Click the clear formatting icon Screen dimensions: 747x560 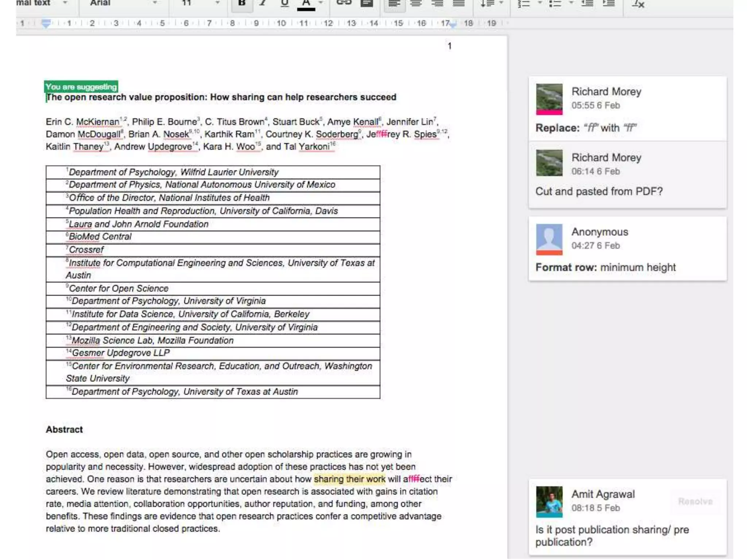pos(638,4)
